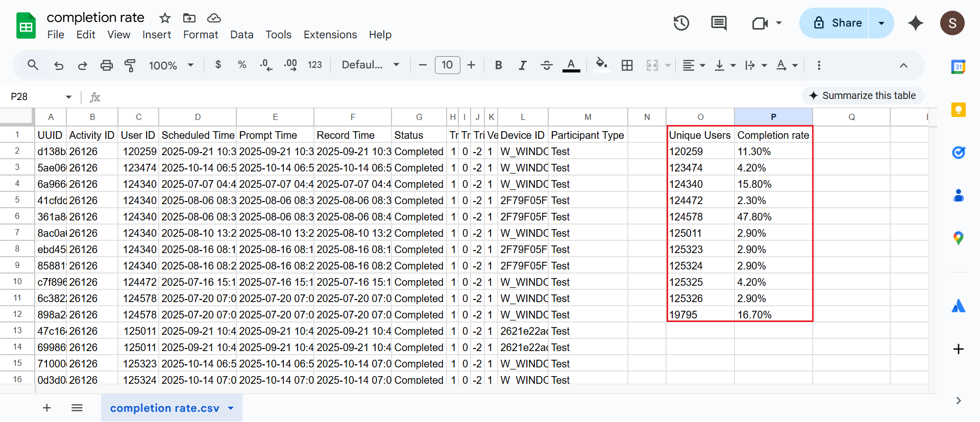
Task: Open Google Keep from side panel
Action: coord(958,110)
